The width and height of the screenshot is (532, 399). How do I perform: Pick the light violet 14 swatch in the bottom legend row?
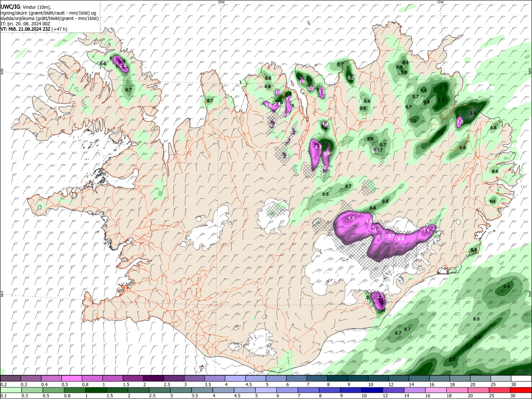pyautogui.click(x=415, y=390)
